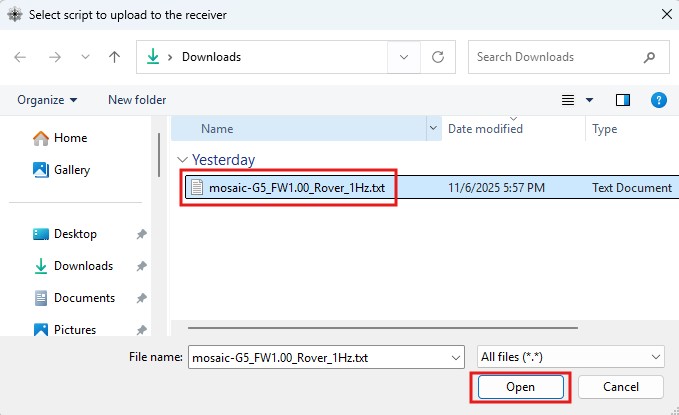
Task: Open the help question mark icon
Action: click(658, 100)
